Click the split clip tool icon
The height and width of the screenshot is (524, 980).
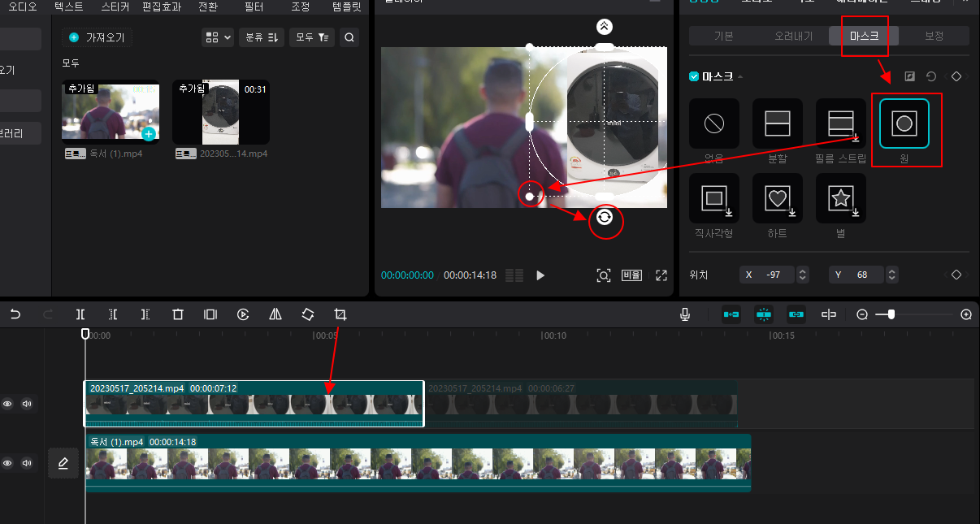click(80, 314)
